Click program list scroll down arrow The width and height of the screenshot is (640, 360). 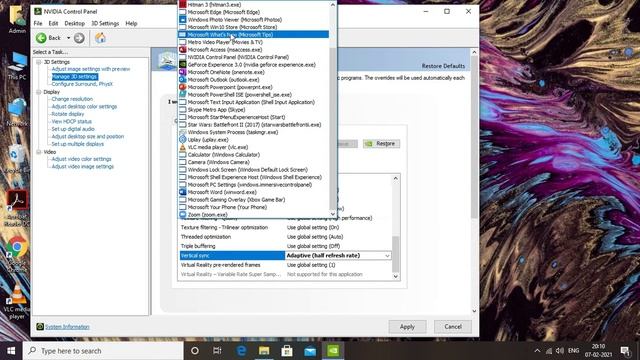pos(333,213)
